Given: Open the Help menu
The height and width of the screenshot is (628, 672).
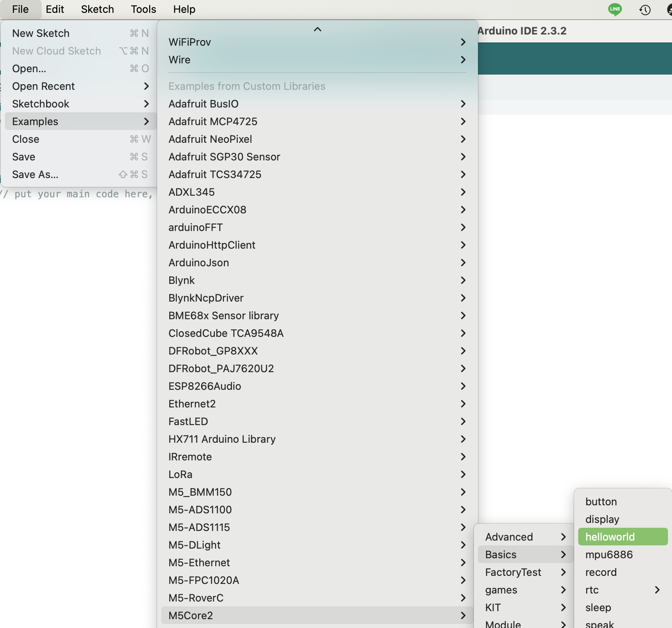Looking at the screenshot, I should pos(184,9).
